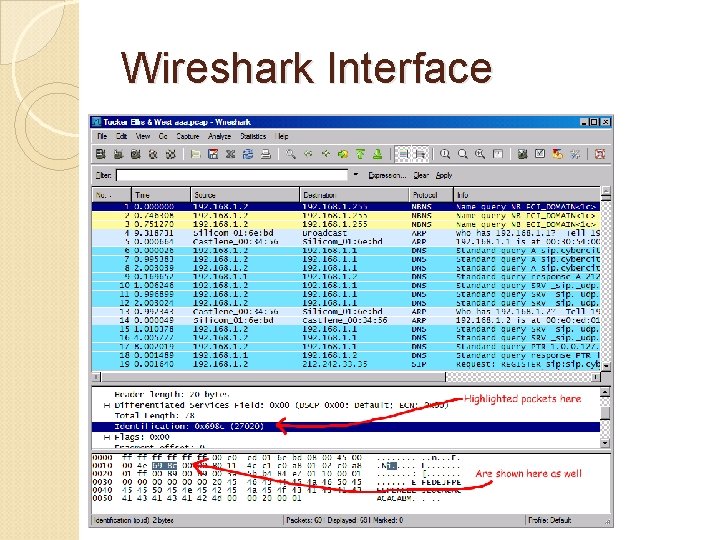The image size is (720, 540).
Task: Click packet details scrollbar up arrow
Action: 605,393
